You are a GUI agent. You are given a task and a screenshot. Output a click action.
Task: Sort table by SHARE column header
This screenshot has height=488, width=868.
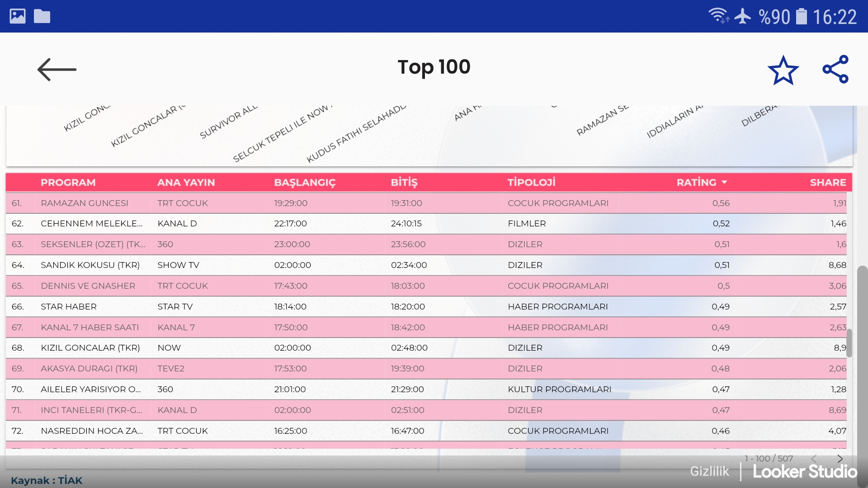coord(828,182)
